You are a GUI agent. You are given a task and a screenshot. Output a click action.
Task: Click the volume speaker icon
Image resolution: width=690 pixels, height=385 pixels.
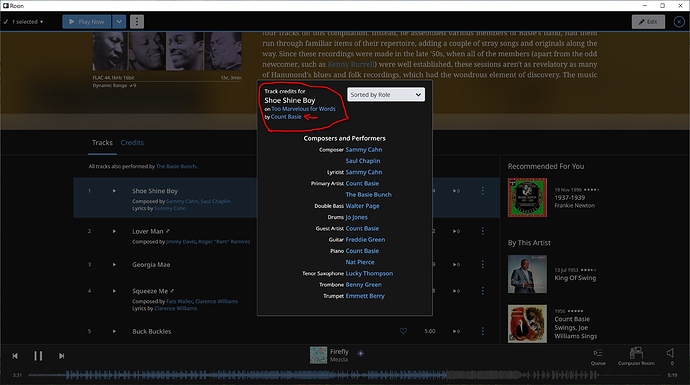pyautogui.click(x=671, y=353)
